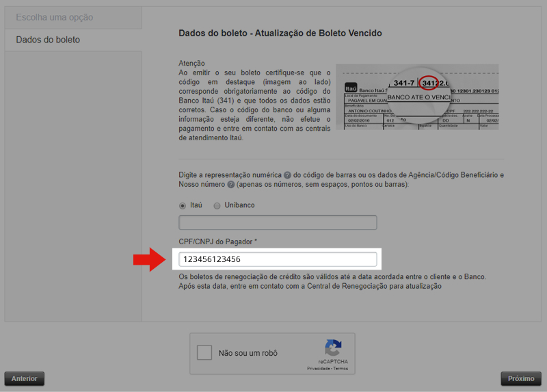Select the "Dados do boleto" sidebar tab
The image size is (547, 392).
tap(73, 40)
